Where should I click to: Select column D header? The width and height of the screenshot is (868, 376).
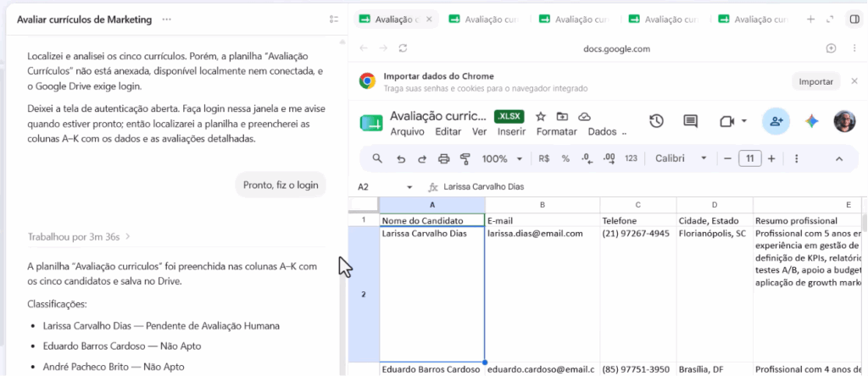click(x=715, y=205)
